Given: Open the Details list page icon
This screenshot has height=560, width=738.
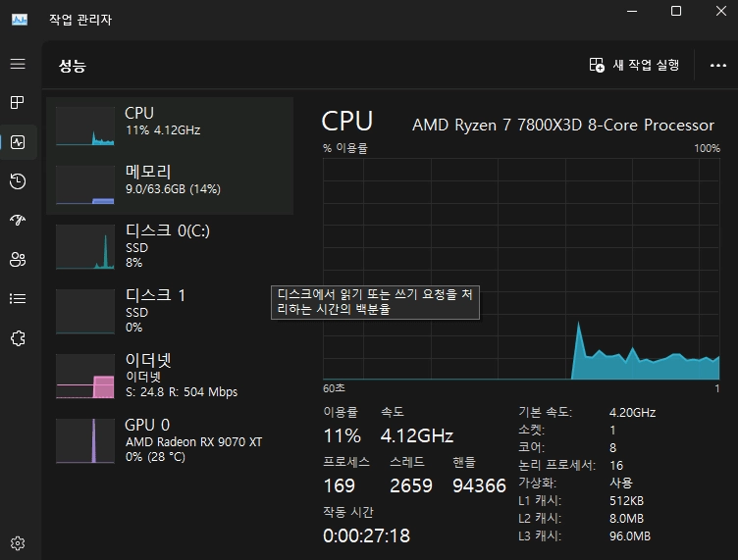Looking at the screenshot, I should [18, 298].
